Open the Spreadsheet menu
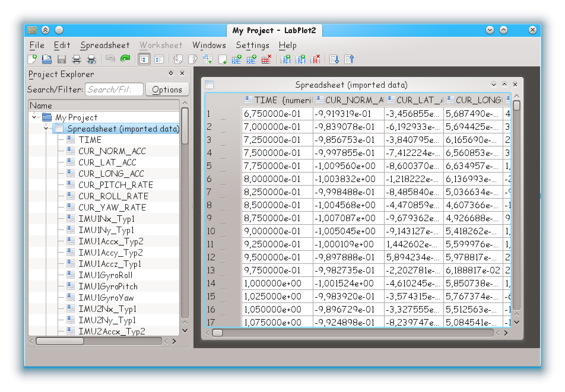This screenshot has height=392, width=565. pyautogui.click(x=105, y=45)
